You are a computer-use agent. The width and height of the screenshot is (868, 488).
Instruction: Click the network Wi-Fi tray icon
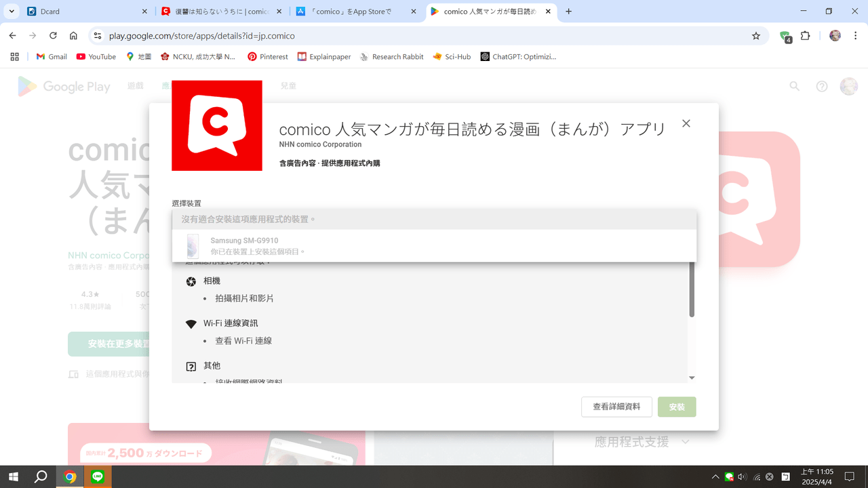click(x=757, y=476)
